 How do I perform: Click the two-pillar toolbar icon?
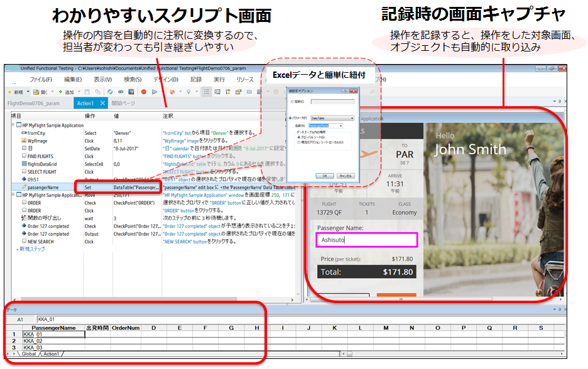(x=227, y=92)
